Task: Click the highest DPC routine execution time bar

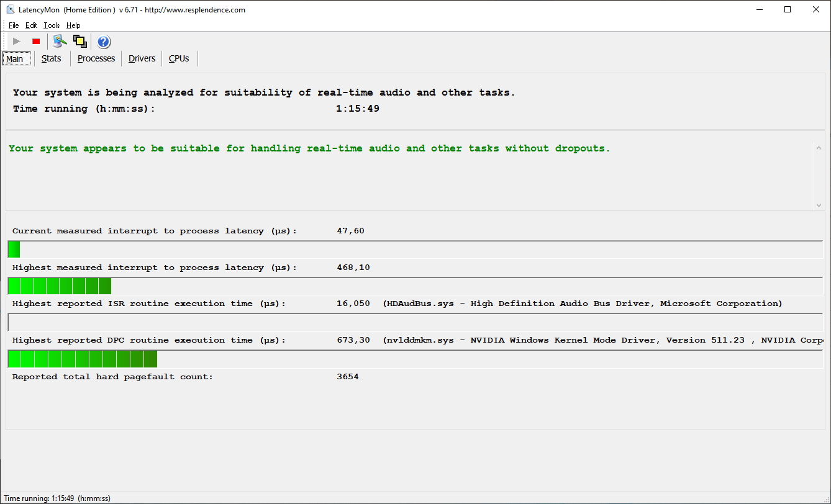Action: 415,359
